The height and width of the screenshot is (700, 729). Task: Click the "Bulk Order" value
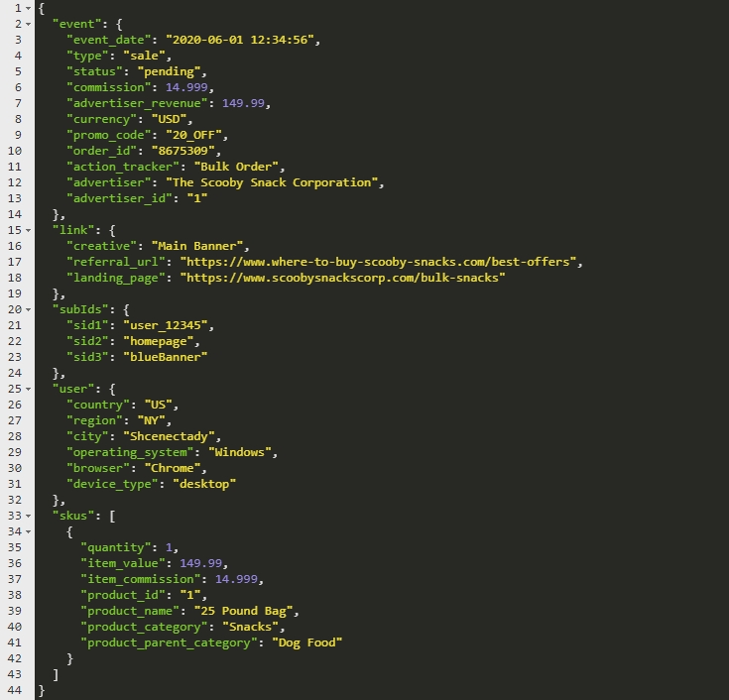pyautogui.click(x=236, y=167)
